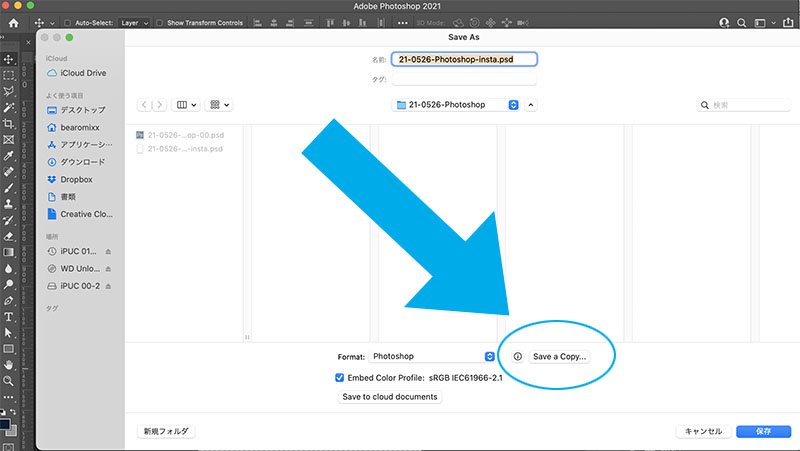The image size is (800, 451).
Task: Open デスクトップ in the sidebar
Action: pos(77,110)
